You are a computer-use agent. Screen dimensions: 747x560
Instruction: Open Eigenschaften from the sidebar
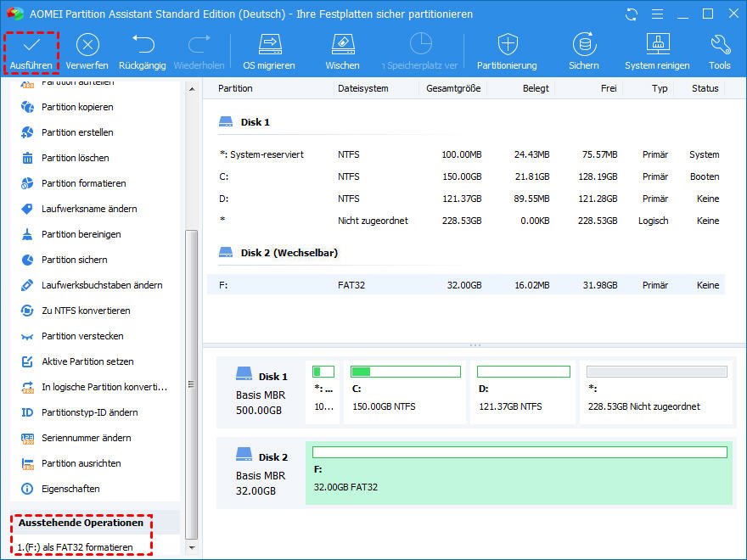tap(70, 489)
